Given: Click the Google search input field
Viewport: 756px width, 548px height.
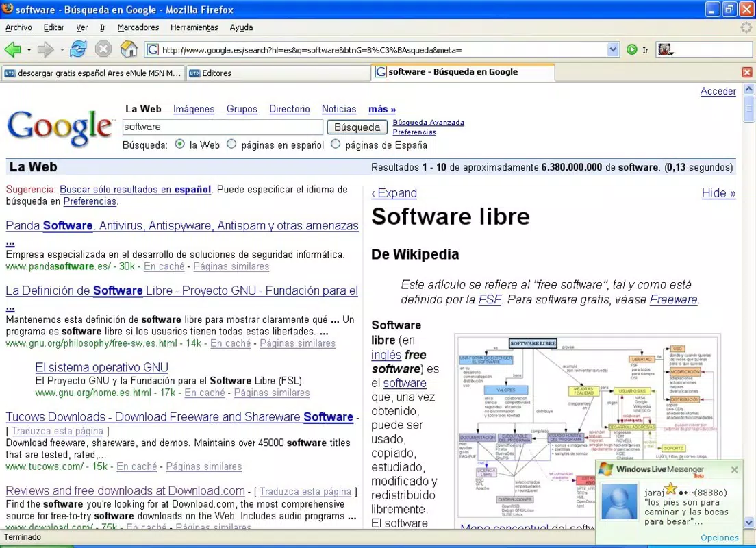Looking at the screenshot, I should 223,127.
